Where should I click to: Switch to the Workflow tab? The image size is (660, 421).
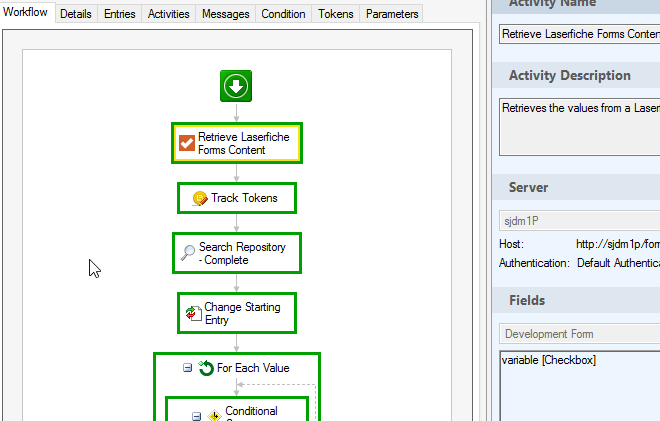26,12
